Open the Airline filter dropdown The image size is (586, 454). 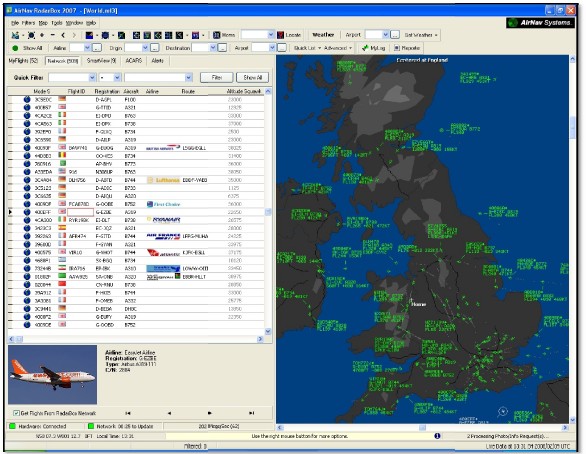pyautogui.click(x=87, y=48)
